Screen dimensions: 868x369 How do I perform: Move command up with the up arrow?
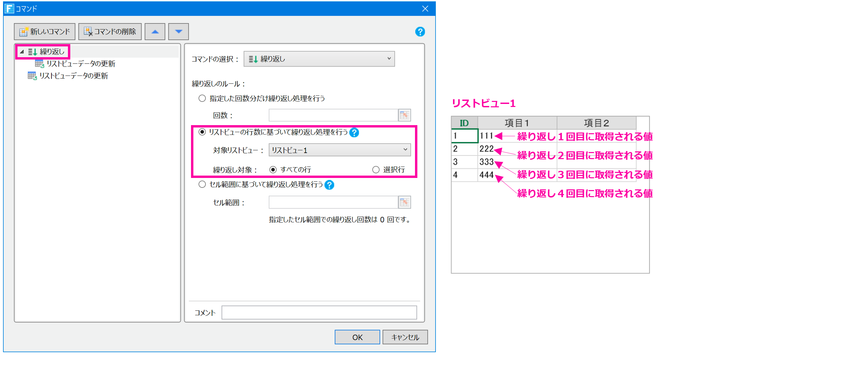point(155,32)
